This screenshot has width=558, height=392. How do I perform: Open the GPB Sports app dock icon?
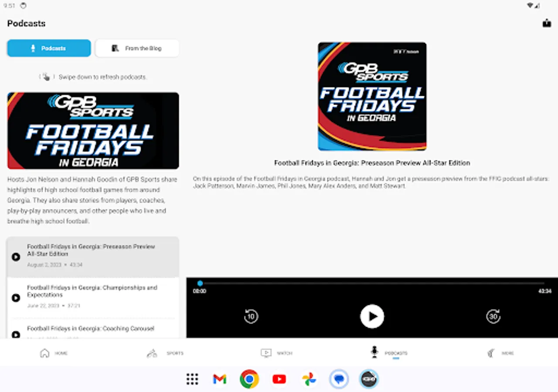369,379
